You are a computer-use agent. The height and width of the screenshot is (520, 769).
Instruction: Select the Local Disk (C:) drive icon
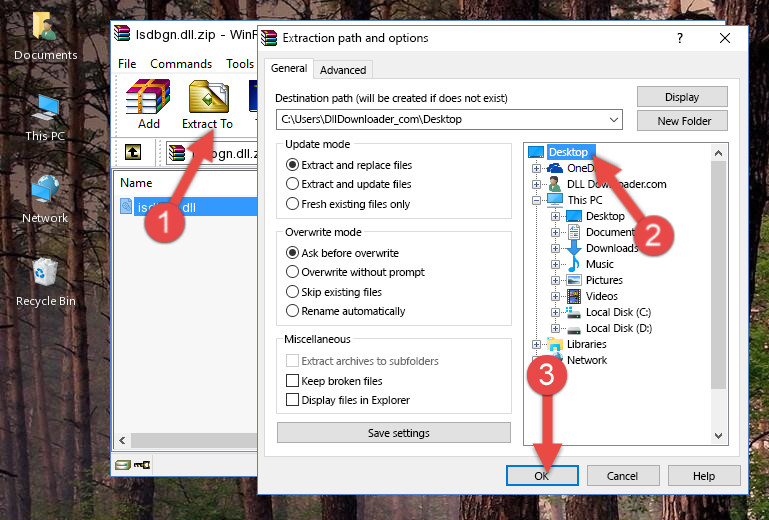(x=573, y=312)
